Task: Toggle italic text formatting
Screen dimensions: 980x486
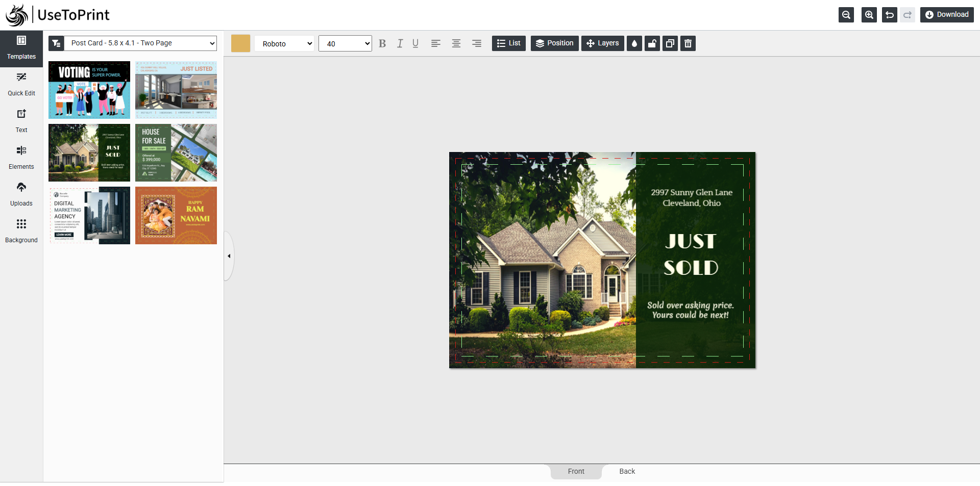Action: click(x=400, y=43)
